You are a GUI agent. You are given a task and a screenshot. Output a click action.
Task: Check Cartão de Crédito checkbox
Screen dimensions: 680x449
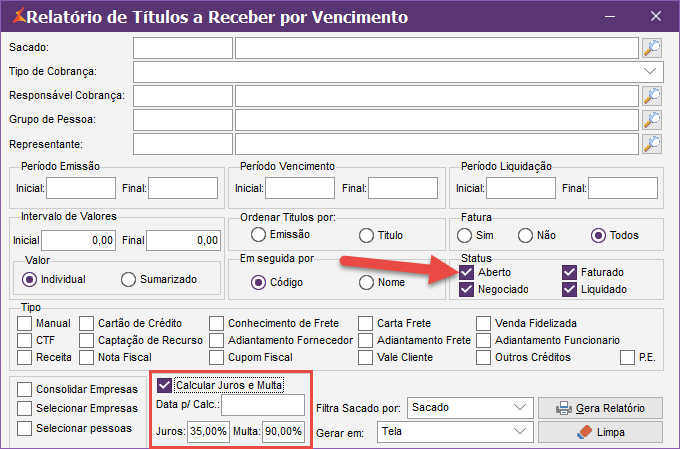[86, 324]
